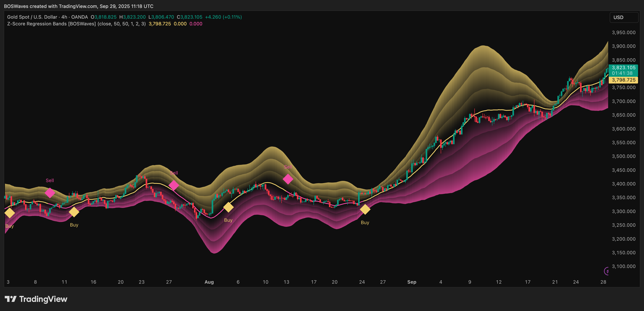This screenshot has height=311, width=644.
Task: Click the Sell diamond near August 13
Action: tap(288, 179)
